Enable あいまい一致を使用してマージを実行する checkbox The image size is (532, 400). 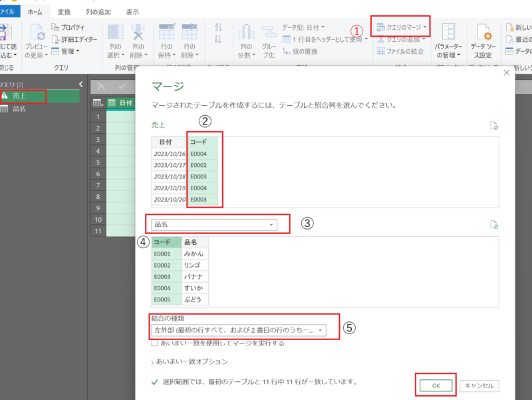click(x=154, y=343)
